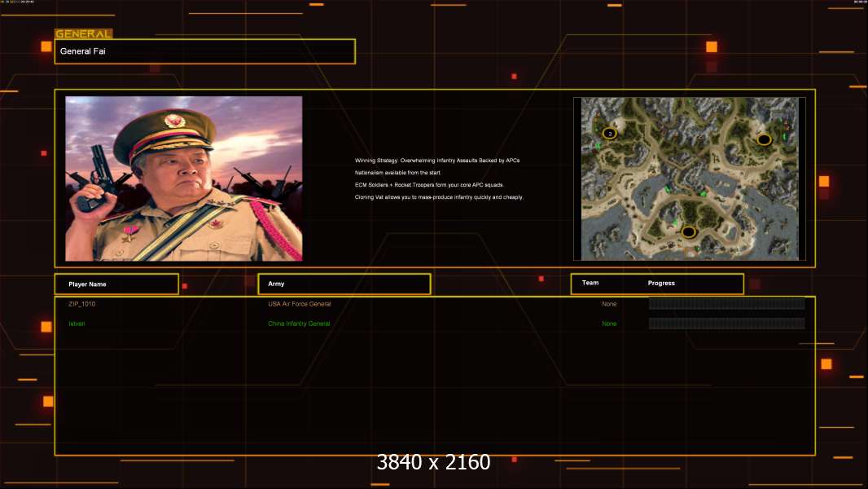Click player name Istvan
The image size is (868, 489).
click(x=77, y=324)
